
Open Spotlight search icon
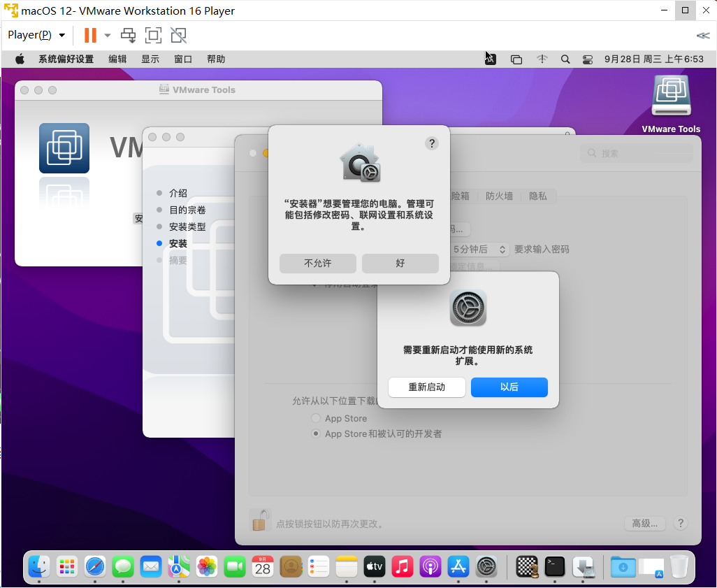click(x=565, y=59)
